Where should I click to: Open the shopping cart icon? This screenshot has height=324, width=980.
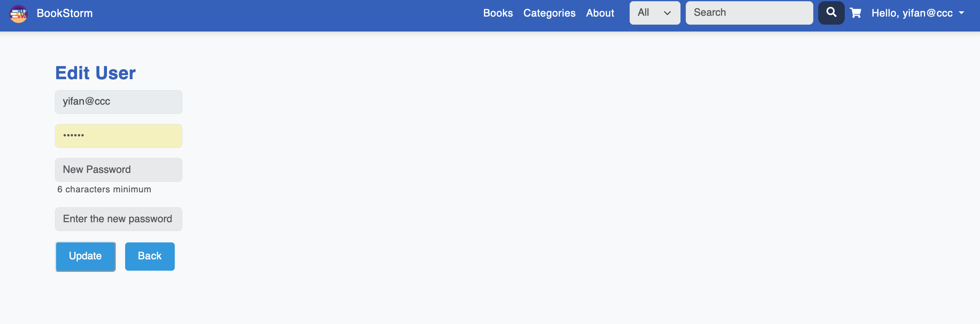(856, 13)
